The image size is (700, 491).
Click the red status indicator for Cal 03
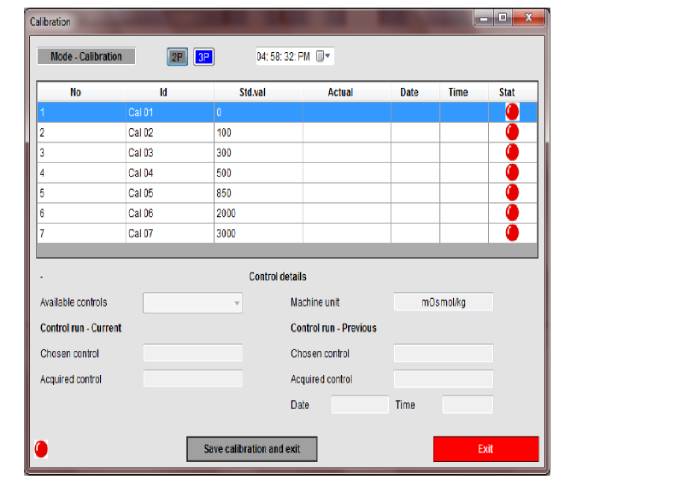point(512,152)
